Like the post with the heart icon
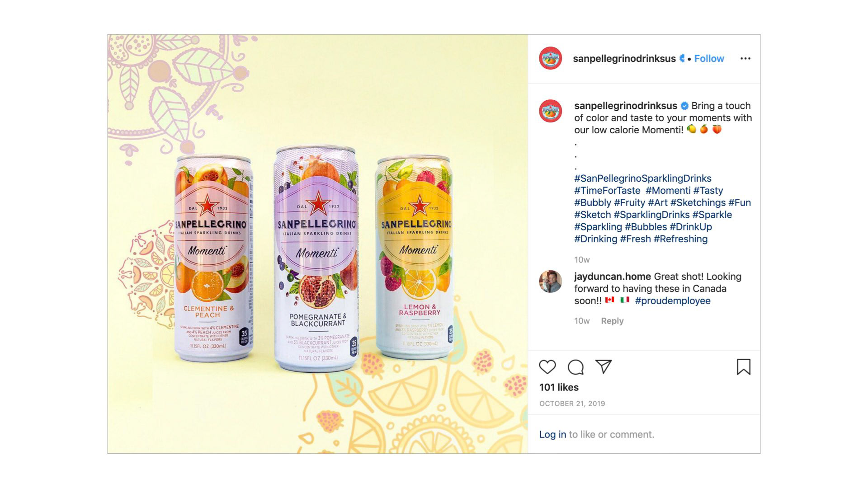 [x=547, y=367]
